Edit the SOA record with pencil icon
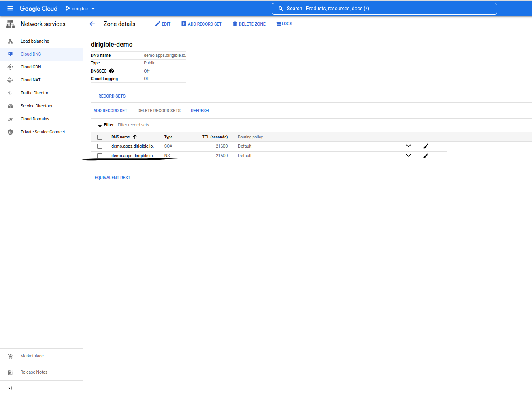532x396 pixels. (x=426, y=146)
